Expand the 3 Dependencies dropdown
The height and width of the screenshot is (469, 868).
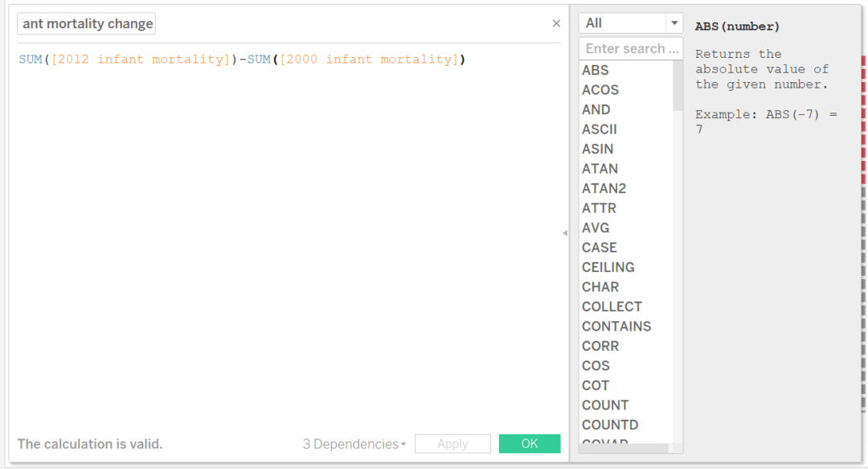tap(354, 444)
